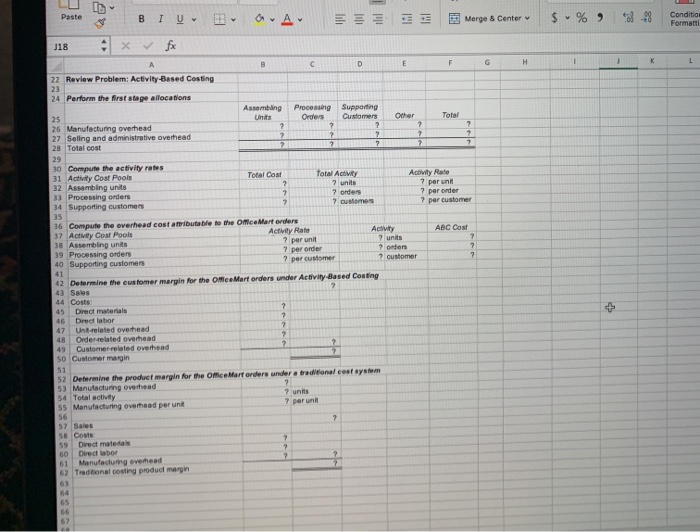Apply percent style
700x532 pixels.
click(x=581, y=17)
